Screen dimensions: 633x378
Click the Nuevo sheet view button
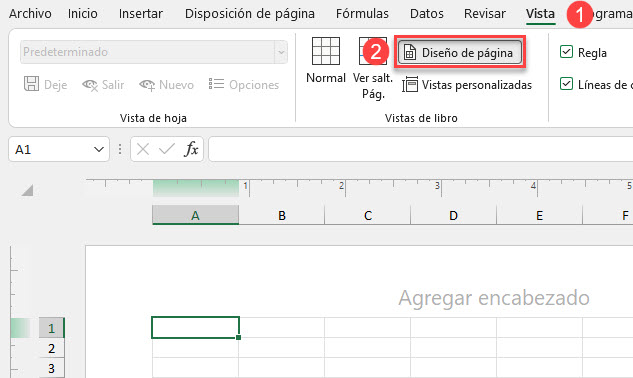click(x=166, y=84)
